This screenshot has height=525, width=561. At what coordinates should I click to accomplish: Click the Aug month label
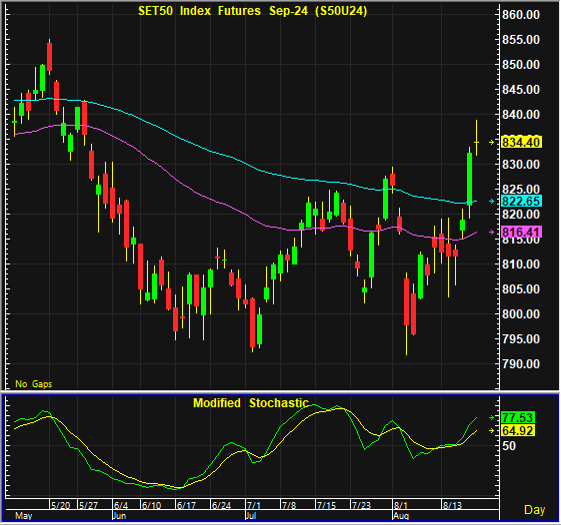401,516
